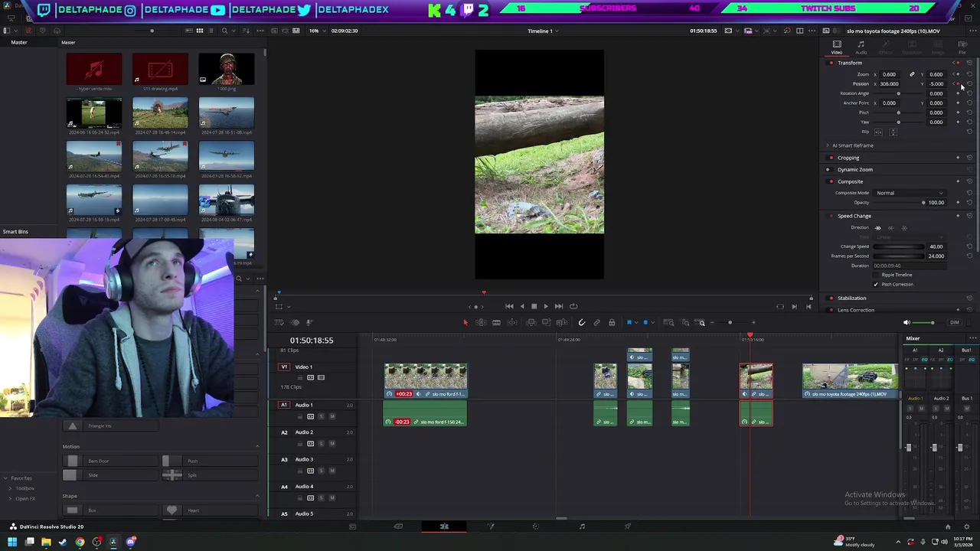Open the viewer zoom 16% dropdown

tap(316, 31)
